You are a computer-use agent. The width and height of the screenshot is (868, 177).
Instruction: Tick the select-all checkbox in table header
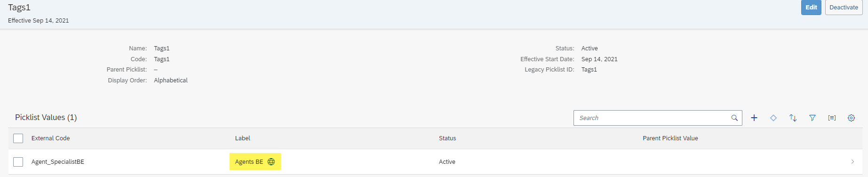tap(18, 138)
